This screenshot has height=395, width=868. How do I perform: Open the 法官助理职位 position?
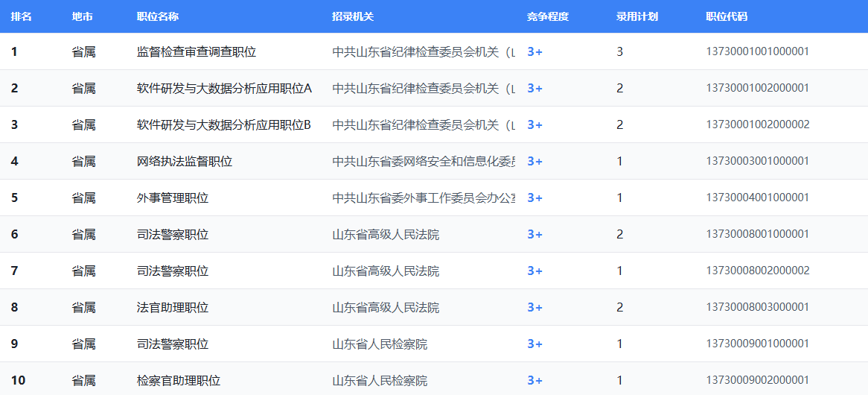point(173,307)
